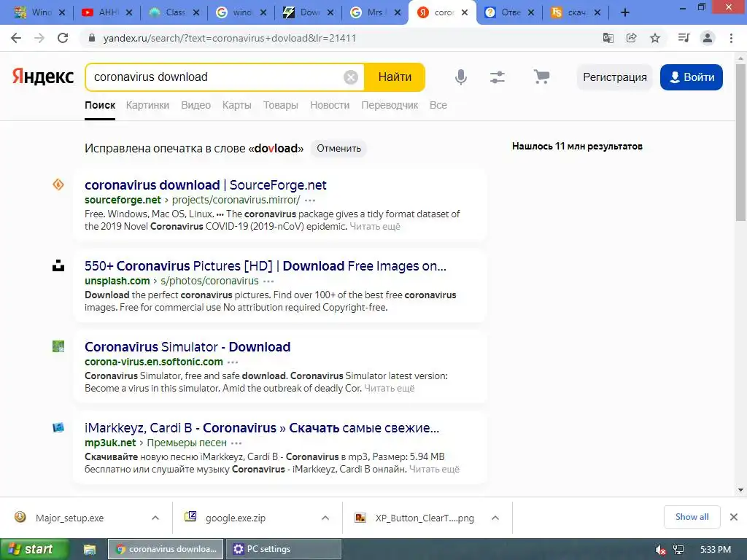Screen dimensions: 747x560
Task: Open iMarkkeyz, Cardi B Coronavirus result
Action: pyautogui.click(x=262, y=427)
